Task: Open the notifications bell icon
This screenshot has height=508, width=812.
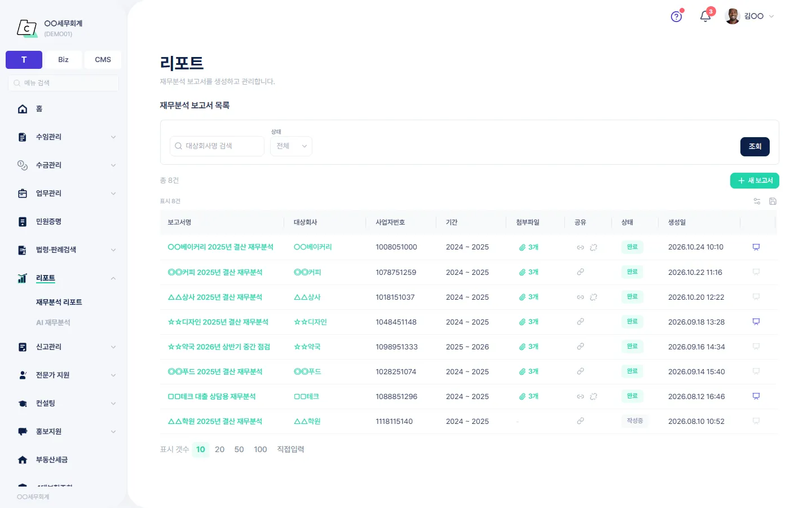Action: (705, 16)
